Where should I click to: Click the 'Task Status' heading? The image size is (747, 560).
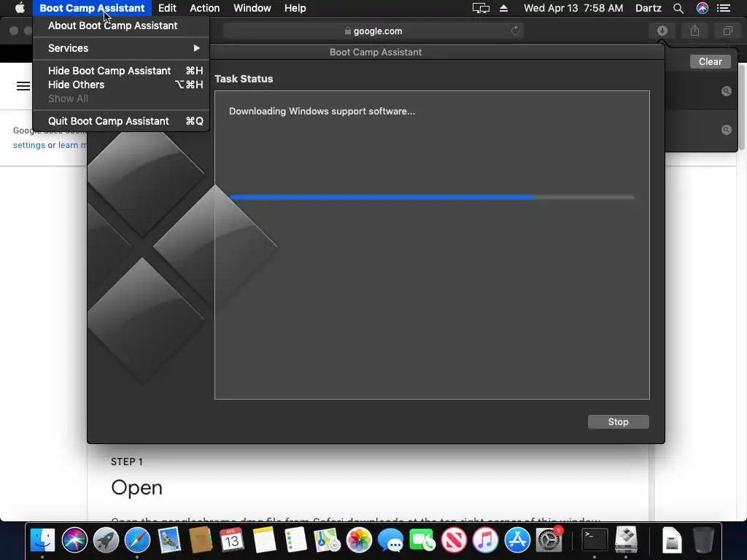point(244,79)
